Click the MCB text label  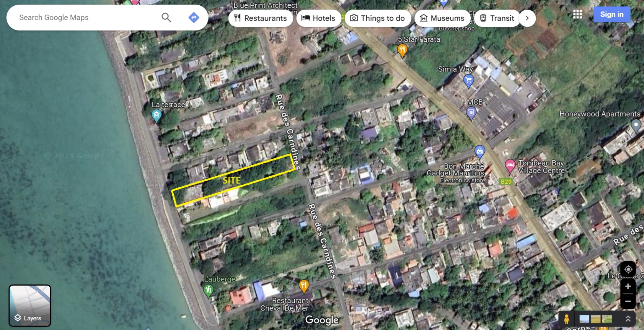(475, 102)
